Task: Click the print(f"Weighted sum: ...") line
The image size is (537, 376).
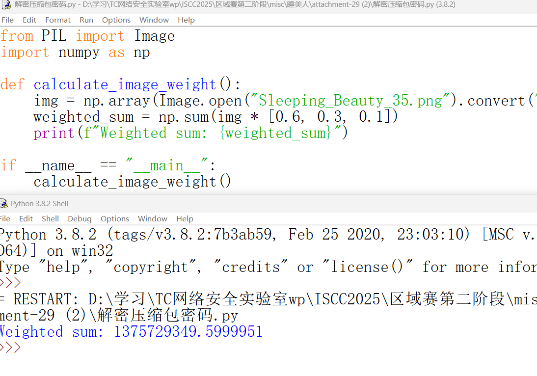Action: (x=191, y=133)
